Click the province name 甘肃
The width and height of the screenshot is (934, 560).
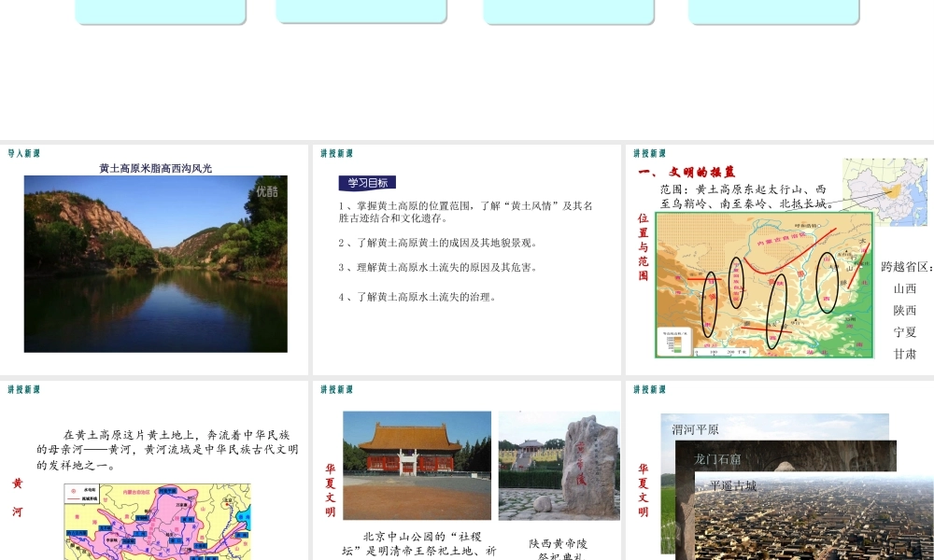(905, 354)
